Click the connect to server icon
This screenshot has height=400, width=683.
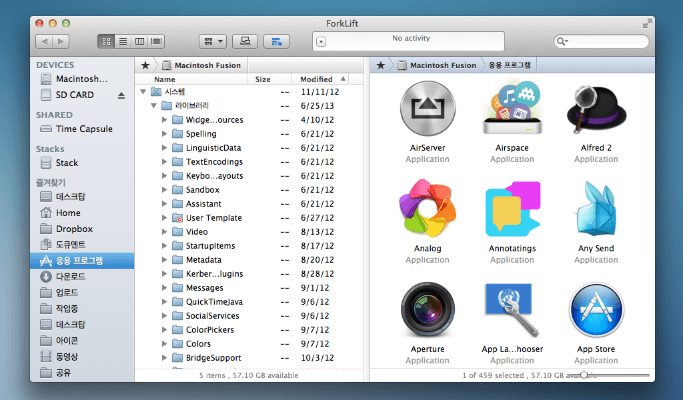[245, 41]
